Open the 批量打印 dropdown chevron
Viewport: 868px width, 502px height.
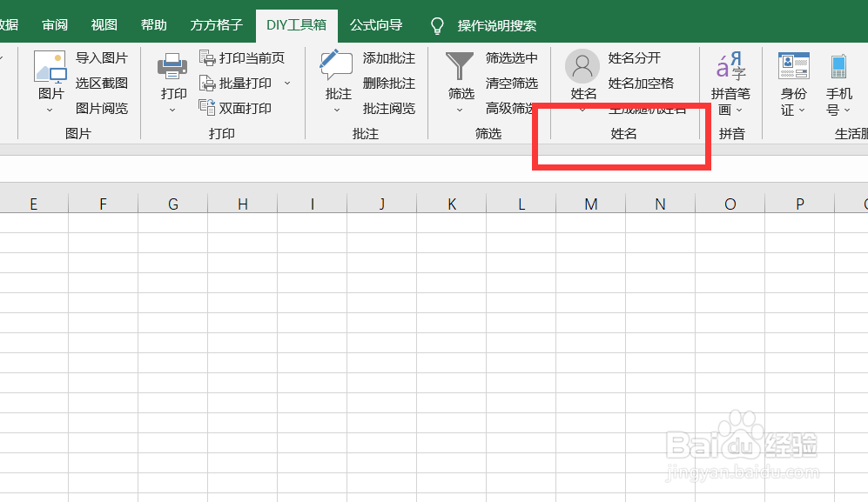pyautogui.click(x=287, y=83)
